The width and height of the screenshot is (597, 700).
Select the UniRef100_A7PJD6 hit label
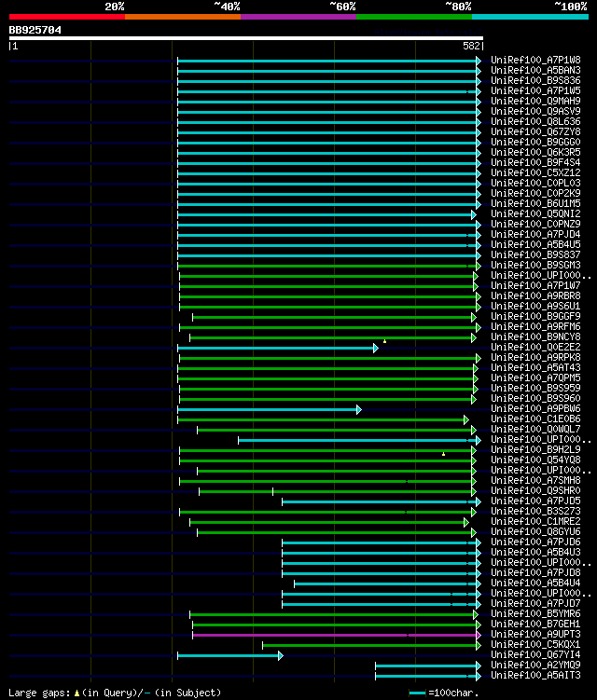[x=535, y=542]
